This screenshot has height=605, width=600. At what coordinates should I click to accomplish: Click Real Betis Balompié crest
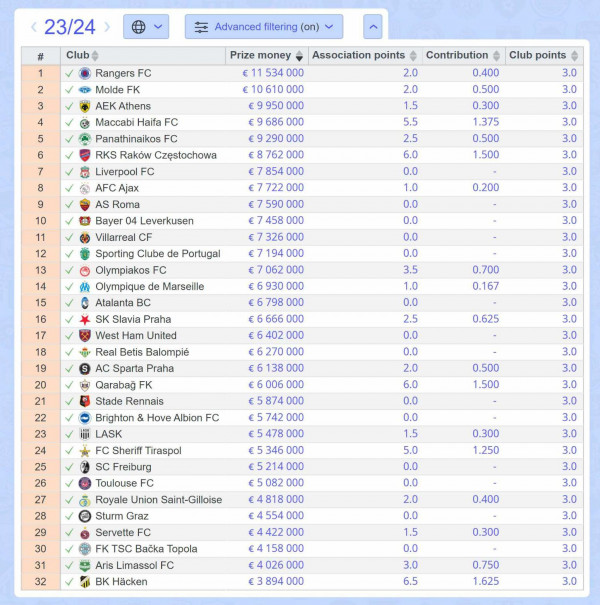point(85,352)
